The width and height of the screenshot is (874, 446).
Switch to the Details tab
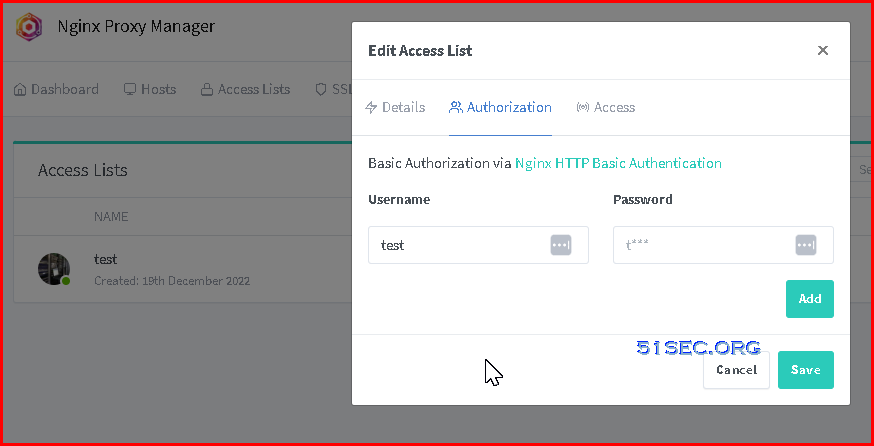tap(395, 107)
